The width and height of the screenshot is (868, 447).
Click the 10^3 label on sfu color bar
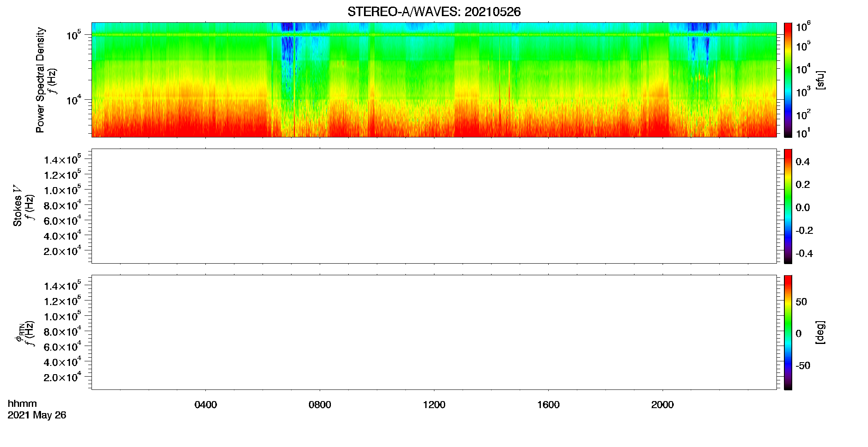click(803, 92)
